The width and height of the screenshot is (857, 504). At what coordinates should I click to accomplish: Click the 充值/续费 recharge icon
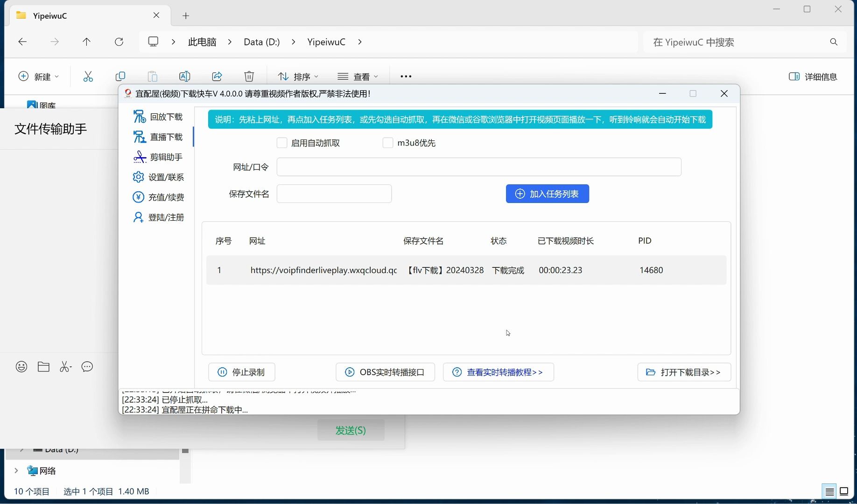(139, 197)
